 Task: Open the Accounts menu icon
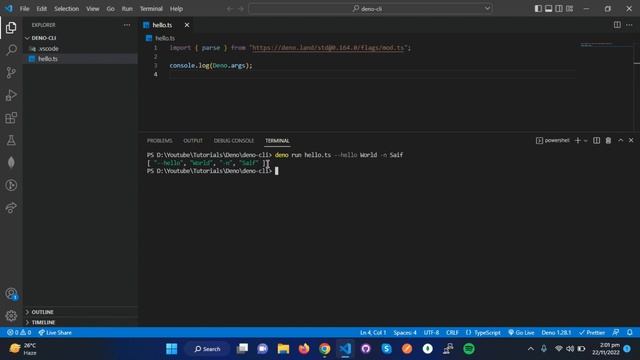(x=11, y=294)
